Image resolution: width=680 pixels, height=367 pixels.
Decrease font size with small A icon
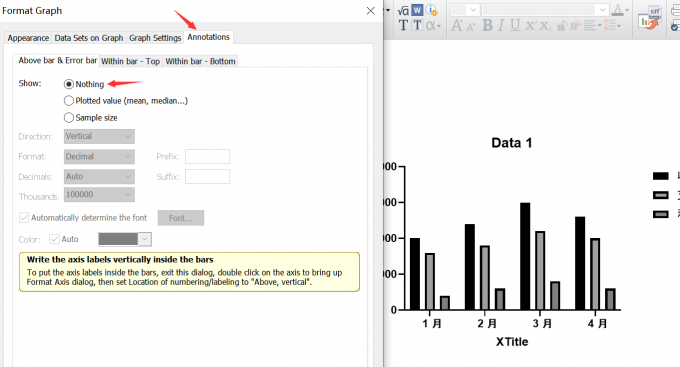click(471, 27)
